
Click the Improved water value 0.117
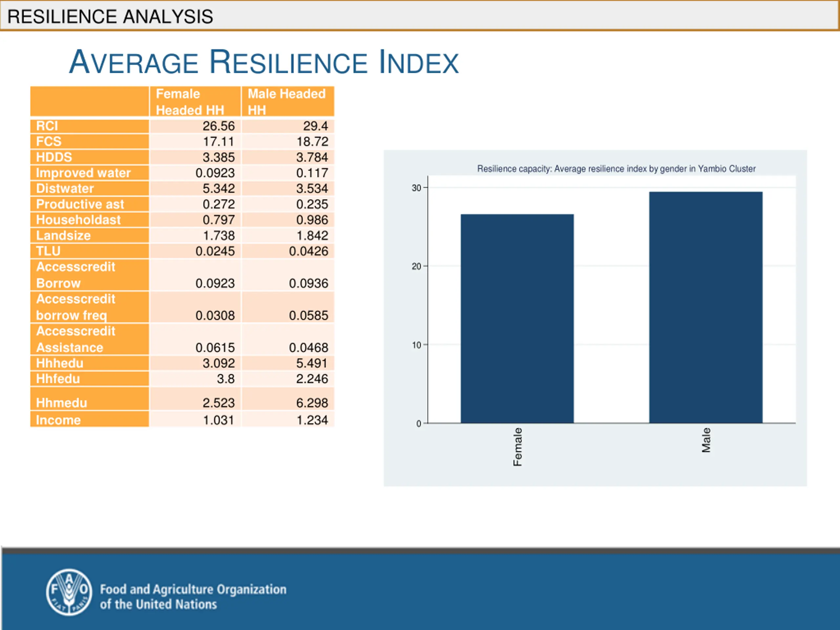(312, 173)
